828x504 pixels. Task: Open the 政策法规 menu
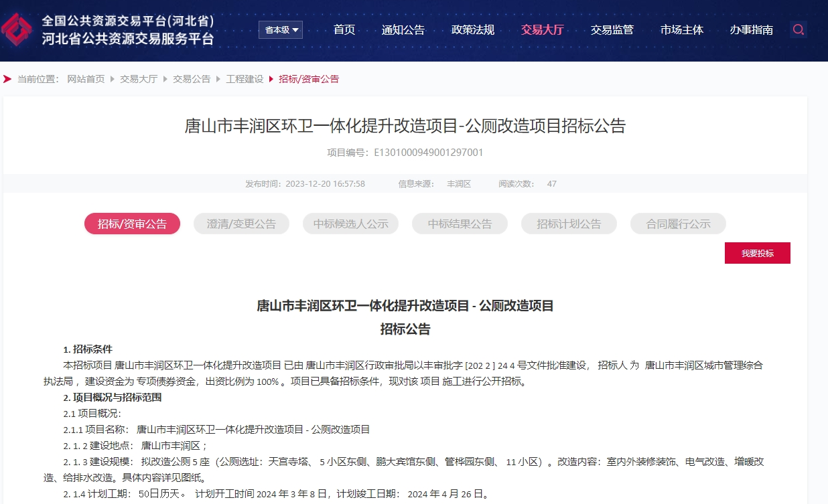point(473,29)
